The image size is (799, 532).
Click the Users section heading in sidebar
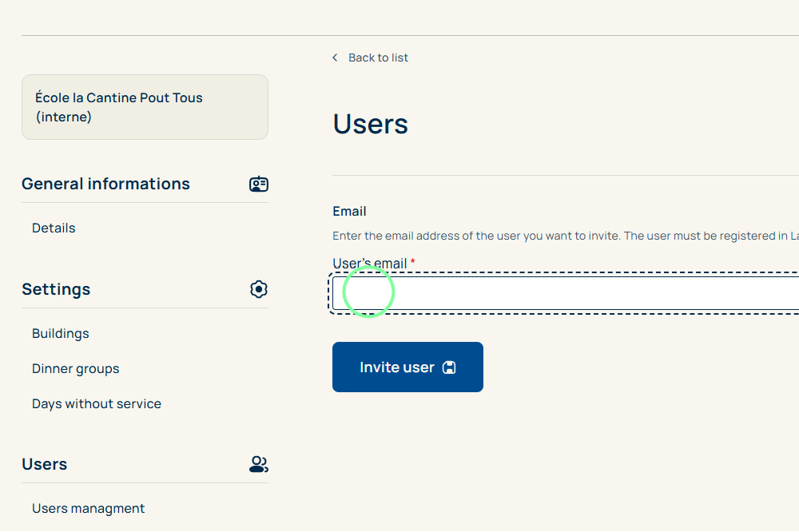click(44, 464)
